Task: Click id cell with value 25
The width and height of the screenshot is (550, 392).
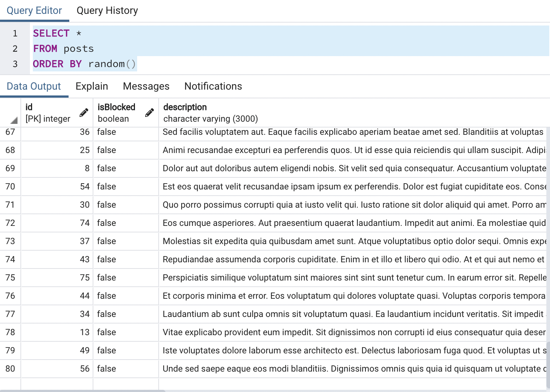Action: click(57, 150)
